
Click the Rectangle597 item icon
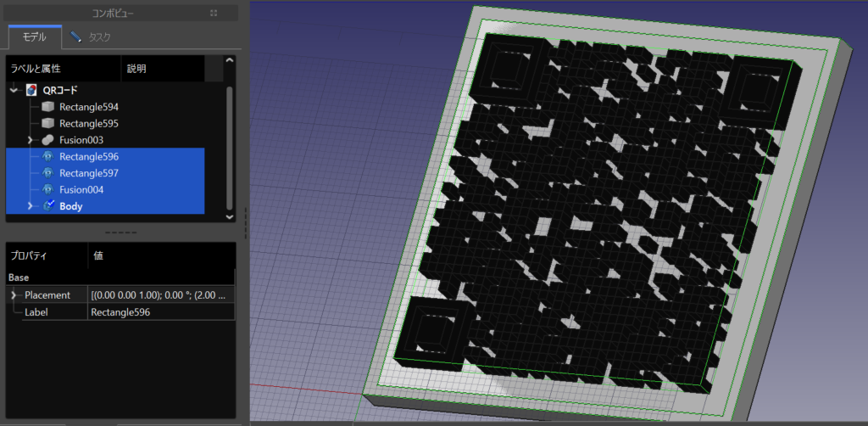tap(48, 173)
